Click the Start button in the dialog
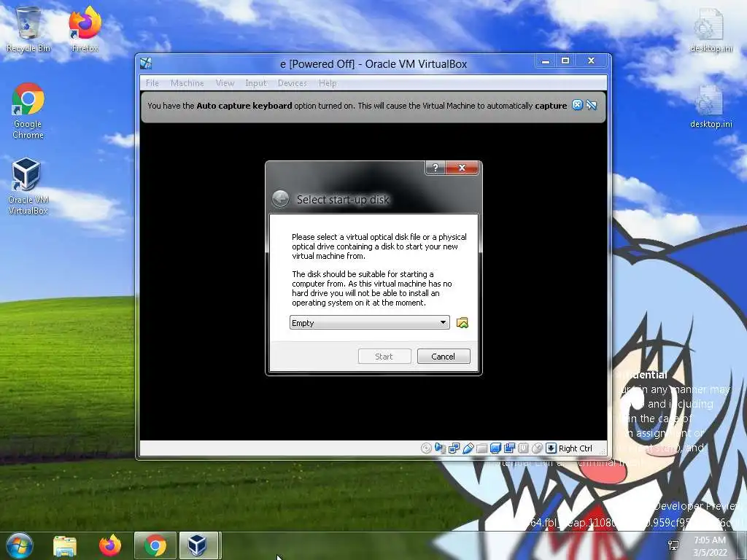 [x=384, y=356]
